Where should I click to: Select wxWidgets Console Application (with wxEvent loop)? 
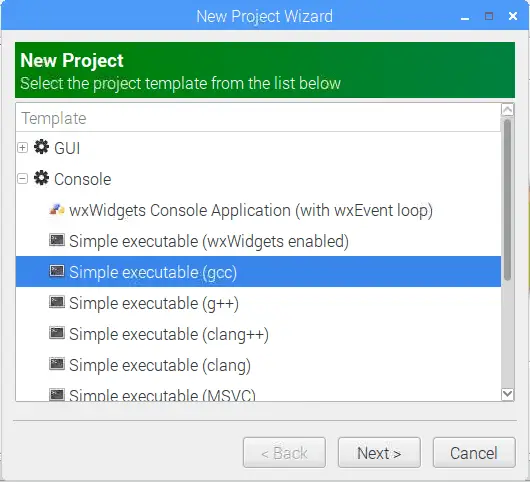point(251,210)
